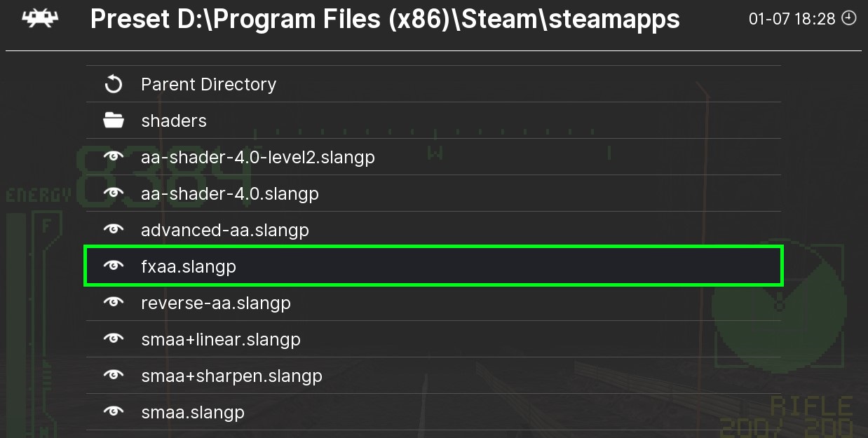868x438 pixels.
Task: Load the fxaa.slangp preset
Action: point(189,266)
